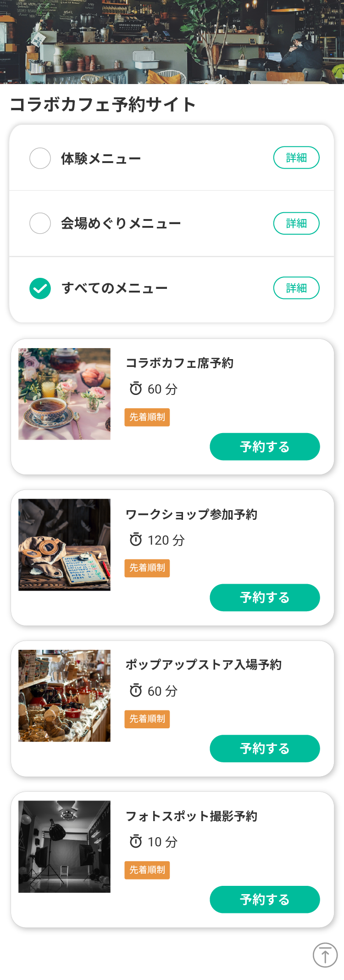The image size is (344, 980).
Task: Book ポップアップストア入場予約 via 予約する
Action: click(x=265, y=749)
